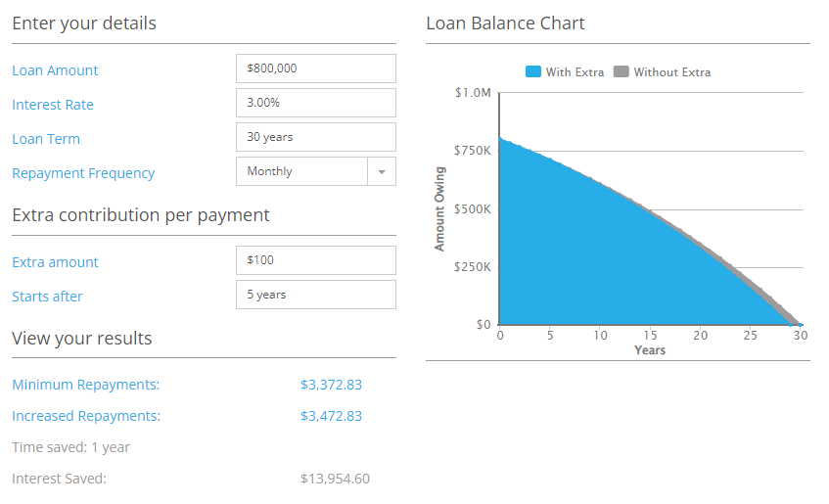Viewport: 829px width, 504px height.
Task: Select the Minimum Repayments result label
Action: coord(86,385)
